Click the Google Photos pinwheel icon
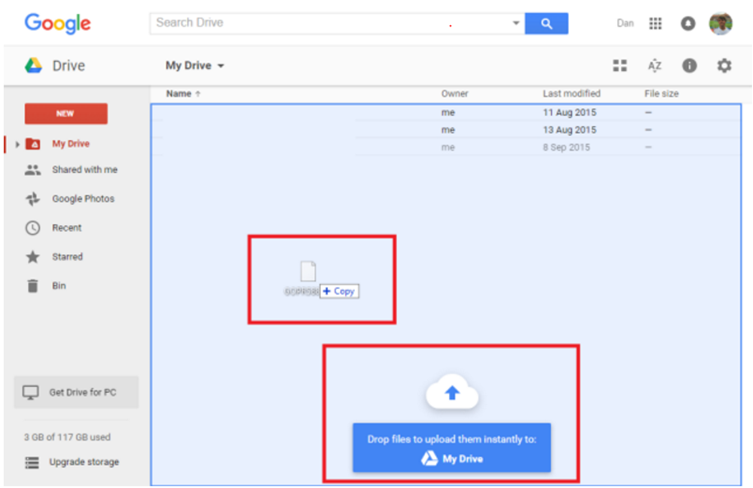 33,199
